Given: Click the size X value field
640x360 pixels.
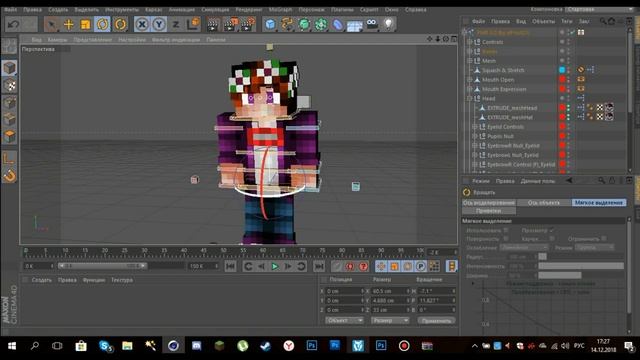Looking at the screenshot, I should (390, 291).
